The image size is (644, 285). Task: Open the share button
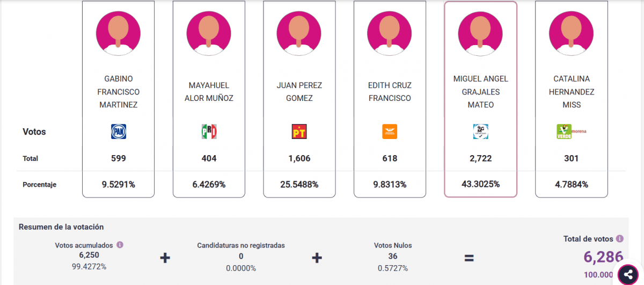(x=628, y=275)
